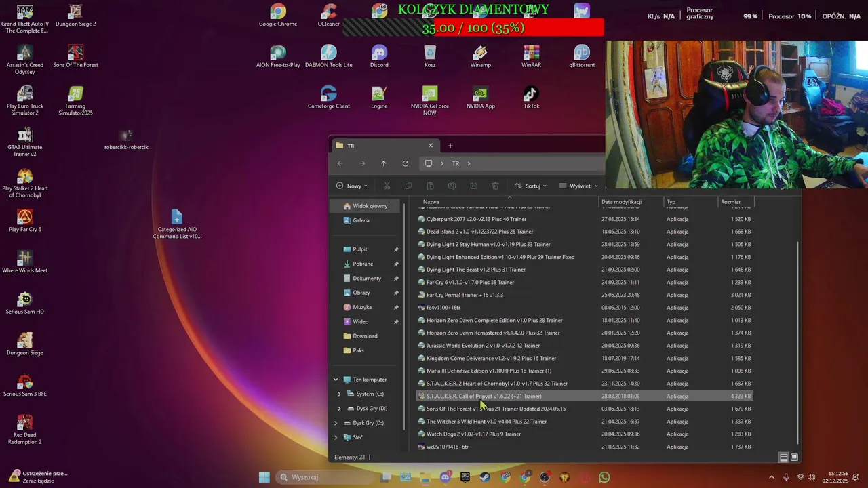Select Serious Sam HD desktop icon

25,303
